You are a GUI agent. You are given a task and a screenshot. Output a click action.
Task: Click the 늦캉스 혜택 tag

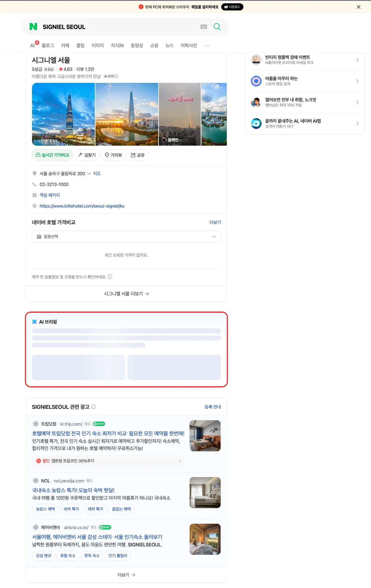(45, 509)
